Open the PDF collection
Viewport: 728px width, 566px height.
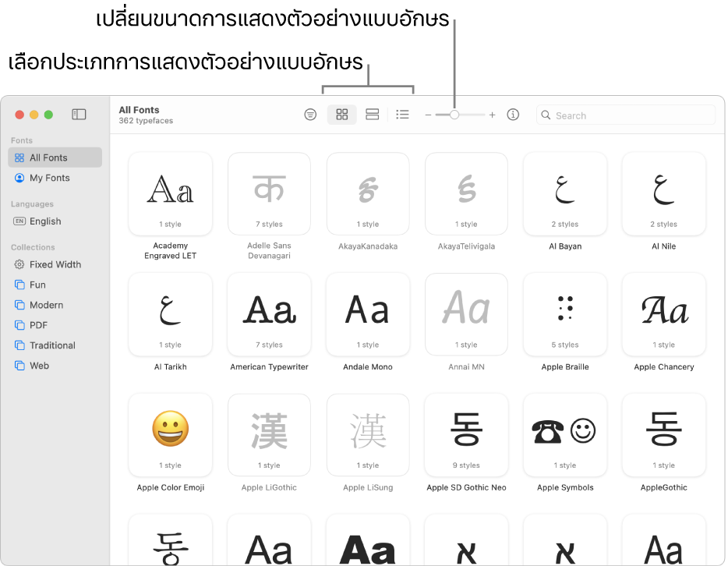point(55,325)
